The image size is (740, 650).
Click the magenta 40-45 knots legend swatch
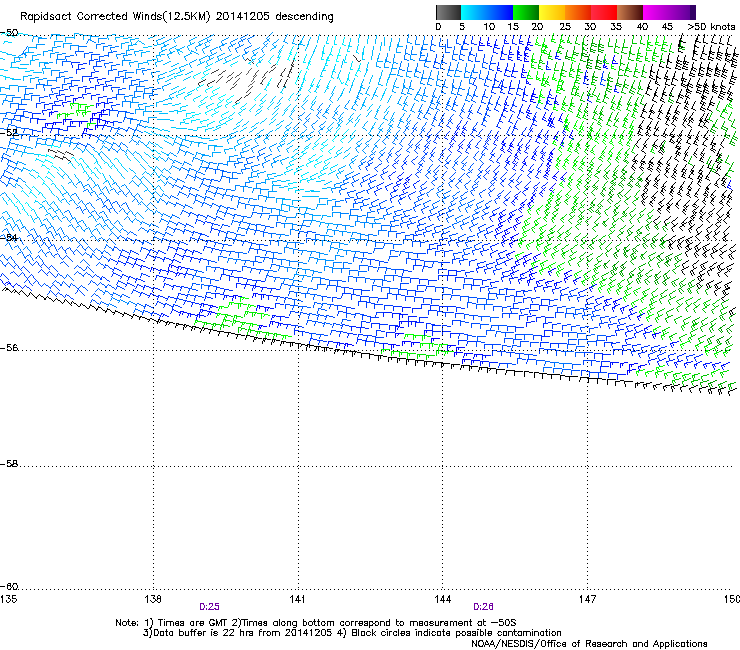[x=656, y=12]
